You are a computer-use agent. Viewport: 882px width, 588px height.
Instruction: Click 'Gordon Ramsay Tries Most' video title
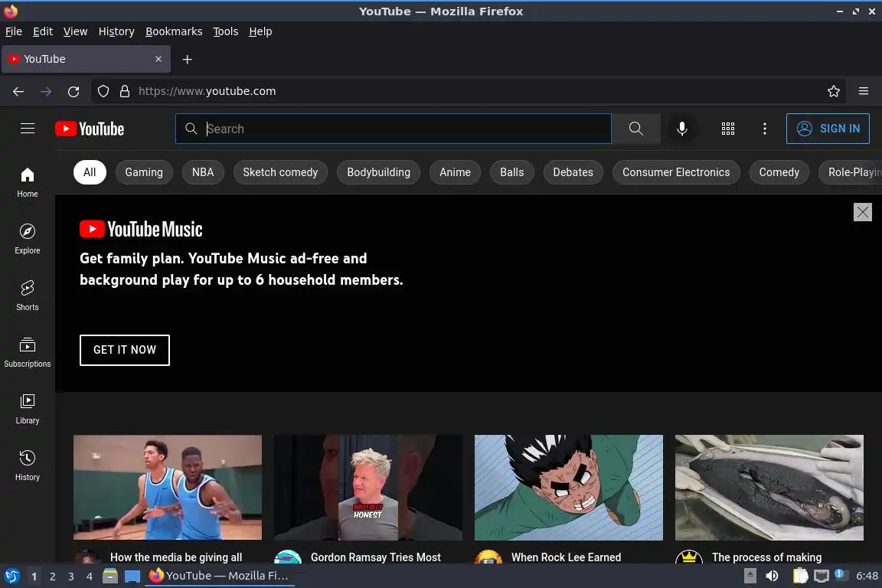click(376, 557)
